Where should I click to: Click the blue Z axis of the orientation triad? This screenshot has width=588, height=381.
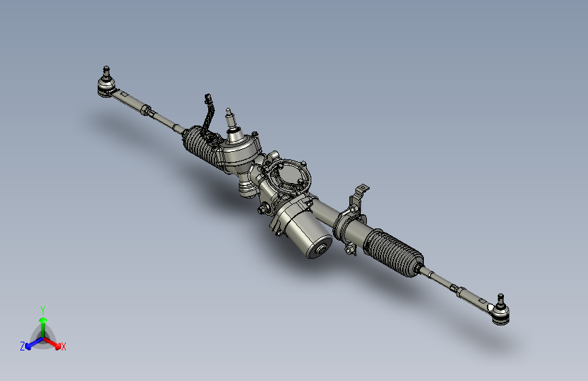tap(34, 343)
